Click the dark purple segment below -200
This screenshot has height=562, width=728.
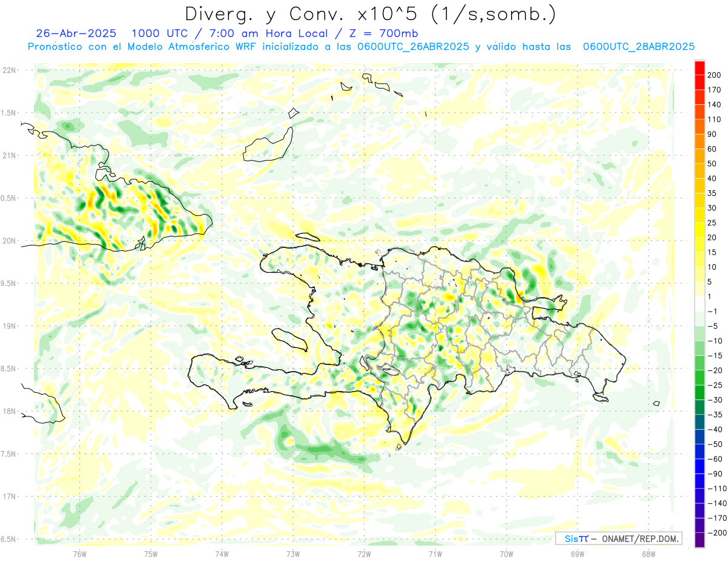coord(699,540)
